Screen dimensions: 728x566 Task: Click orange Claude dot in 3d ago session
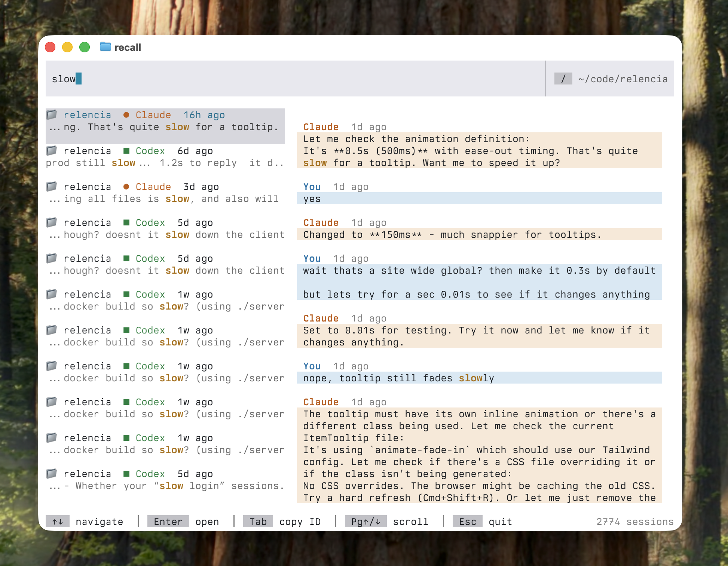[x=126, y=187]
